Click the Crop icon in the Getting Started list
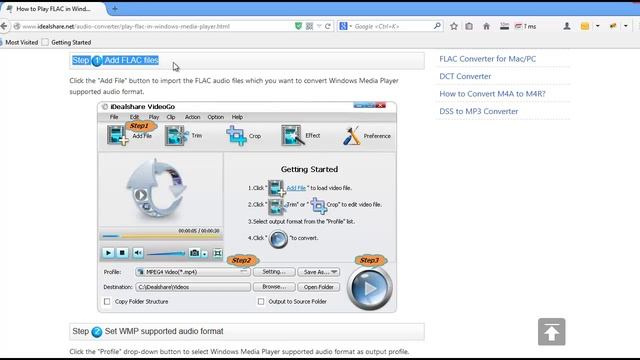 pyautogui.click(x=318, y=205)
